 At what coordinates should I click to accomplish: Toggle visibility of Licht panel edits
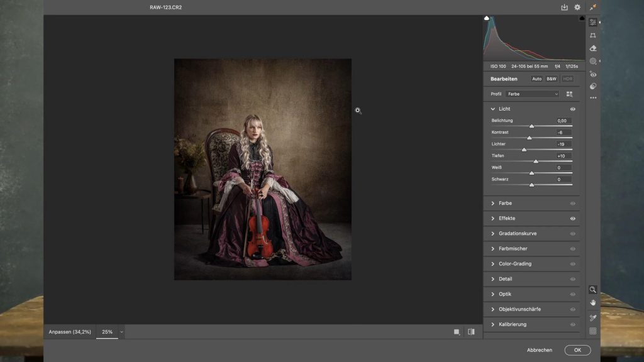572,109
